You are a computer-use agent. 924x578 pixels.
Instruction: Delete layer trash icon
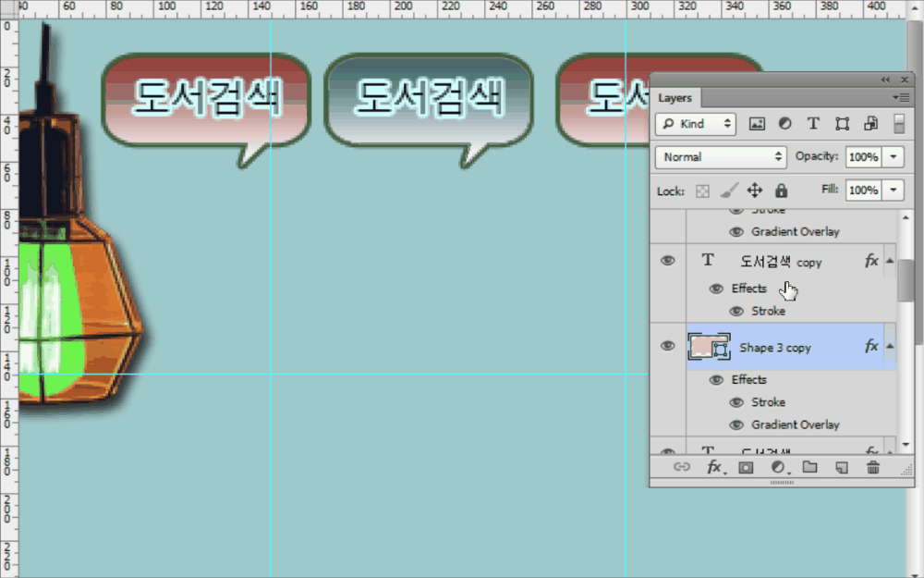point(873,467)
